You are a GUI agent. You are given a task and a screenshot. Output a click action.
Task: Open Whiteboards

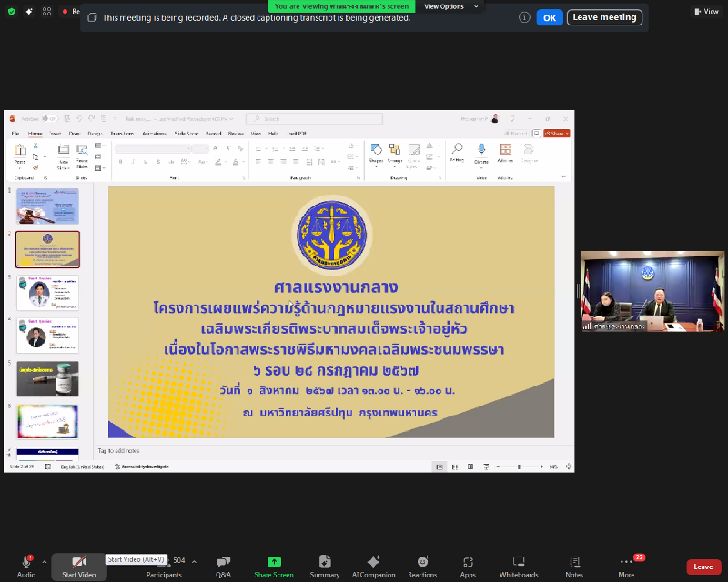coord(519,567)
